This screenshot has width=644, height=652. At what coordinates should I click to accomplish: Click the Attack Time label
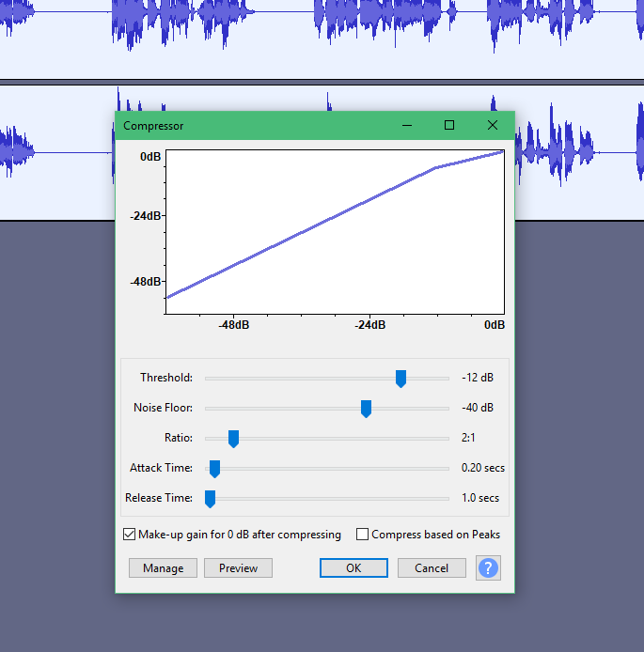pyautogui.click(x=161, y=468)
